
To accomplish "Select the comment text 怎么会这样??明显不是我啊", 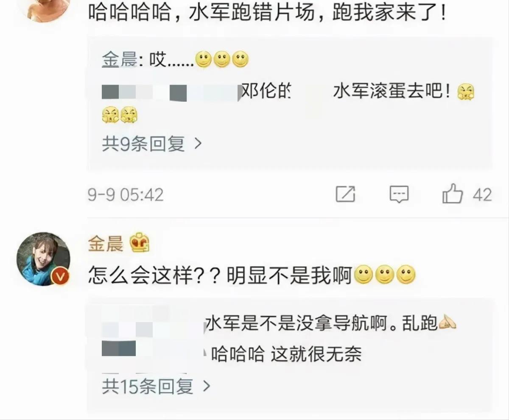I will (221, 277).
